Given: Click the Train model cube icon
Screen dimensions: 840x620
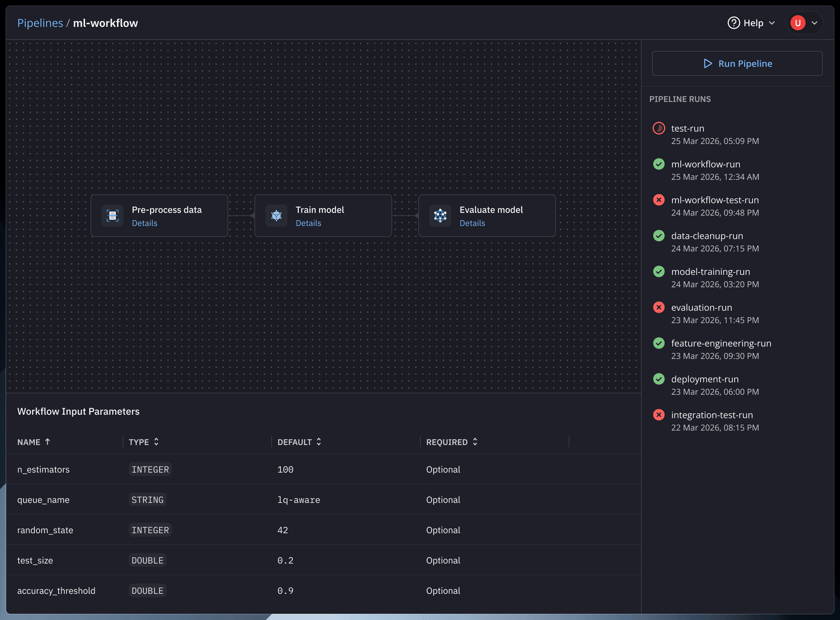Looking at the screenshot, I should coord(276,215).
